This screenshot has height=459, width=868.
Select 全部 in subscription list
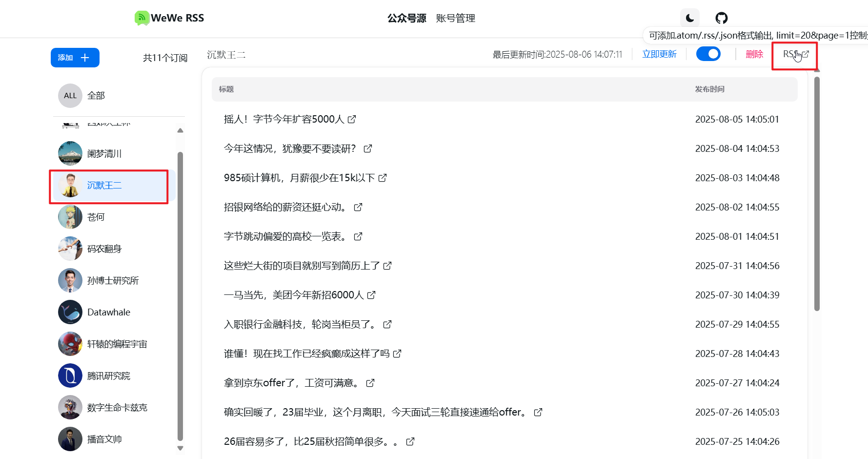(x=96, y=96)
